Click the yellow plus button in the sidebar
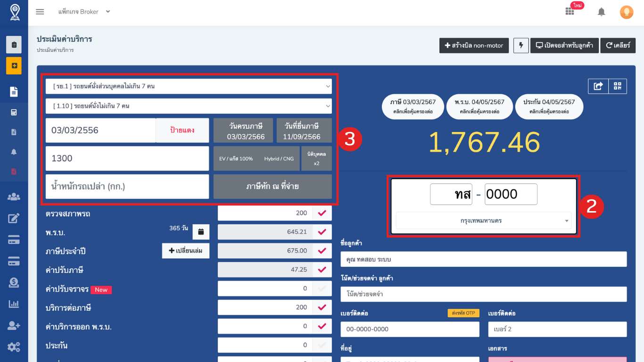Image resolution: width=644 pixels, height=362 pixels. pos(14,66)
